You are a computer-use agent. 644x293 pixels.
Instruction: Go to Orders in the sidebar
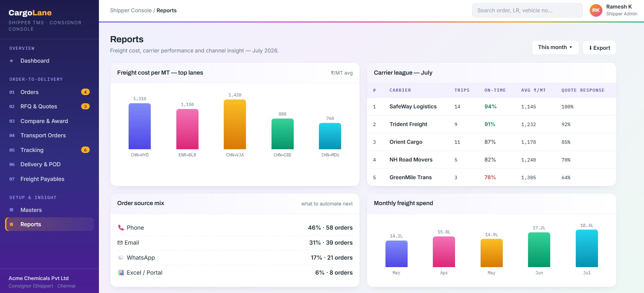click(49, 92)
